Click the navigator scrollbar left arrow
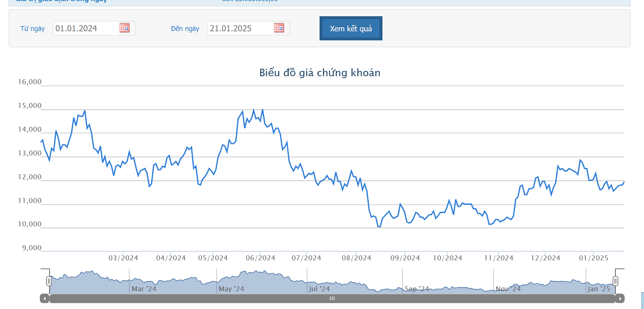Viewport: 644px width, 309px height. [x=44, y=298]
